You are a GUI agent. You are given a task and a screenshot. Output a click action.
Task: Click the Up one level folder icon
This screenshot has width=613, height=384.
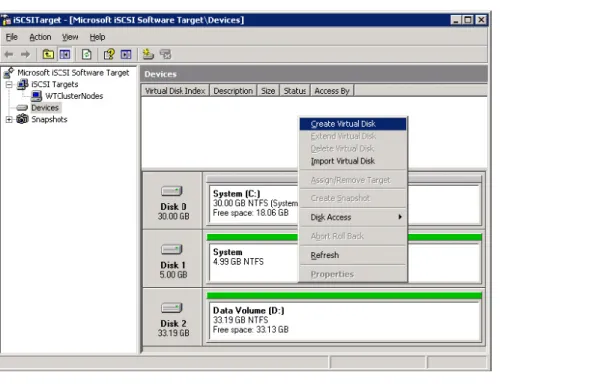pyautogui.click(x=48, y=54)
